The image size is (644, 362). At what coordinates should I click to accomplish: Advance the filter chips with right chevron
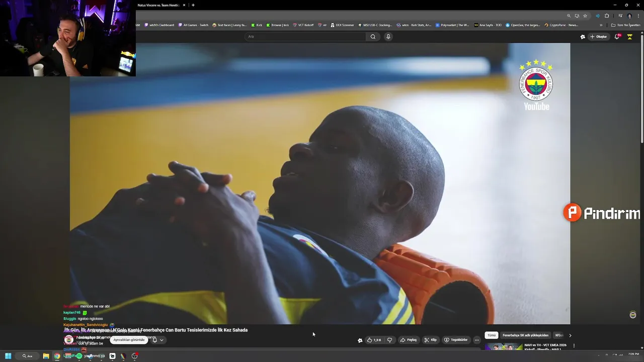[570, 335]
